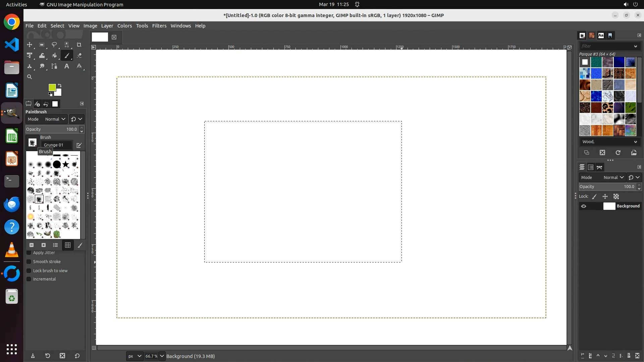Enable Lock brush to view
Screen dimensions: 644x362
click(29, 271)
